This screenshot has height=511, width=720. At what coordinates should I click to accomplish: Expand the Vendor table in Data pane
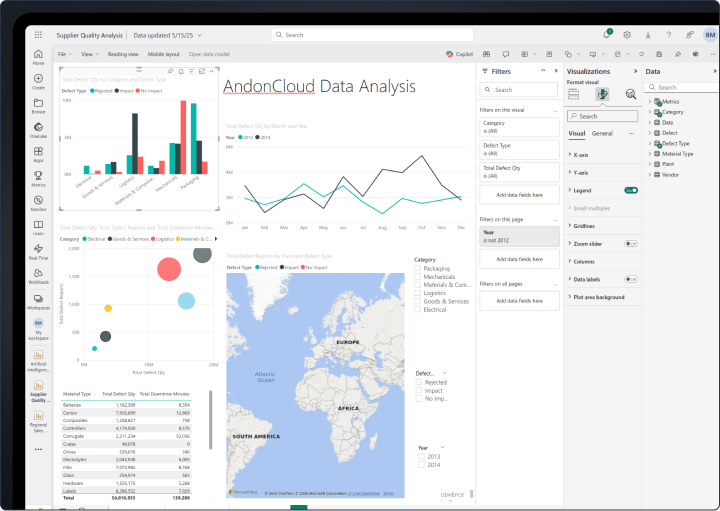[650, 174]
